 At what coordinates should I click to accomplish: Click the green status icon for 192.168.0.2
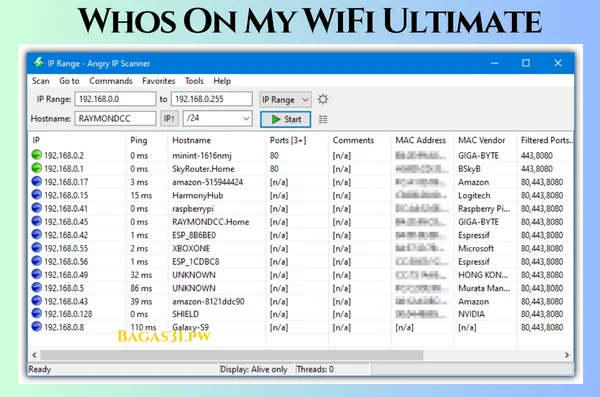click(x=36, y=155)
